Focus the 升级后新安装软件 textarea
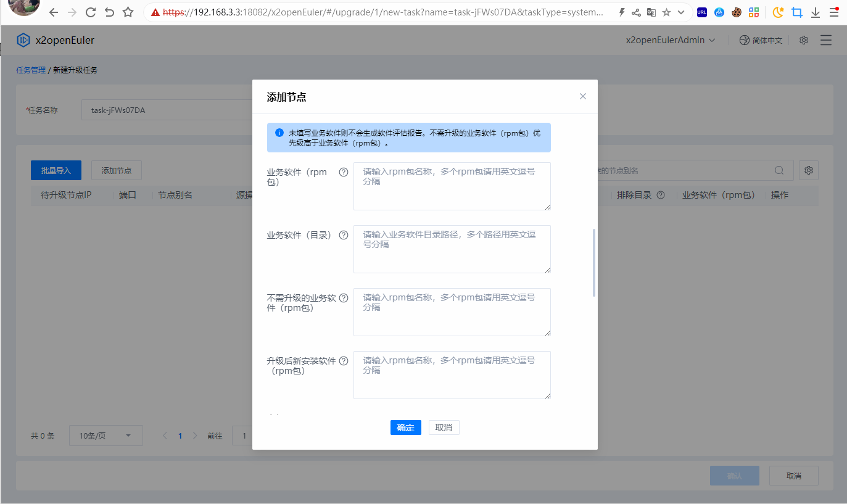847x504 pixels. [x=452, y=375]
